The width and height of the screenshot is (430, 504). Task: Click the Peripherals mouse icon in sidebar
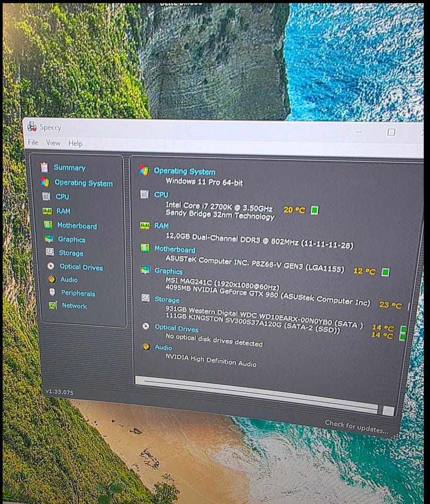point(52,292)
